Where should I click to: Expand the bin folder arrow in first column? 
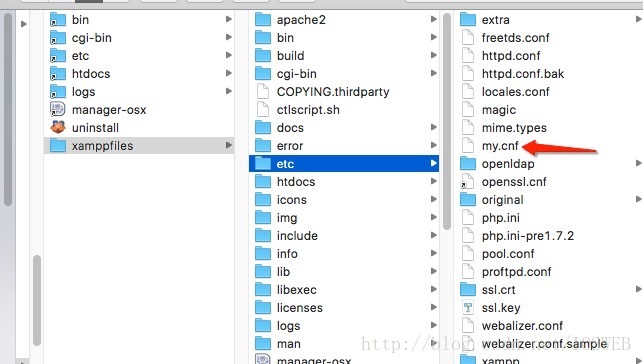pos(229,19)
